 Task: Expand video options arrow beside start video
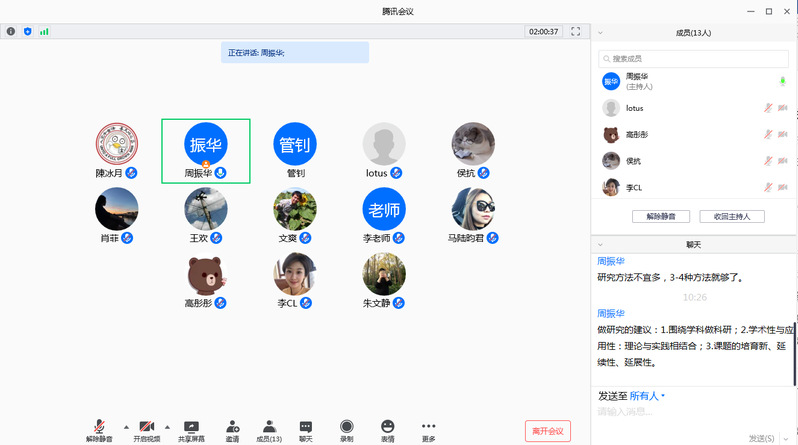pyautogui.click(x=167, y=425)
